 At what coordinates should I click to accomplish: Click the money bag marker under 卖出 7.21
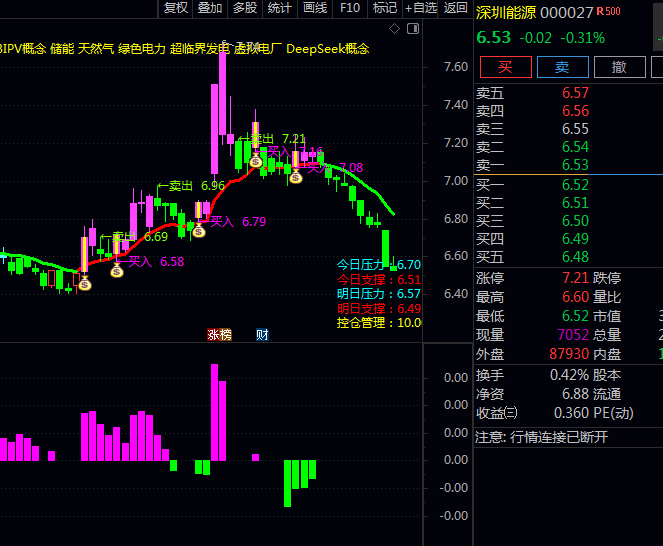coord(255,161)
